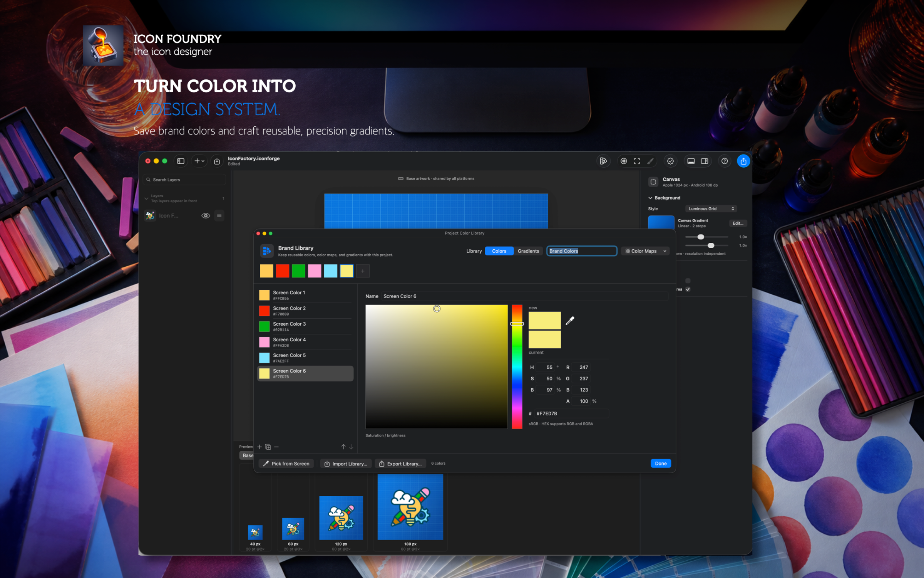Click the Canvas Gradient blue swatch

pos(661,222)
